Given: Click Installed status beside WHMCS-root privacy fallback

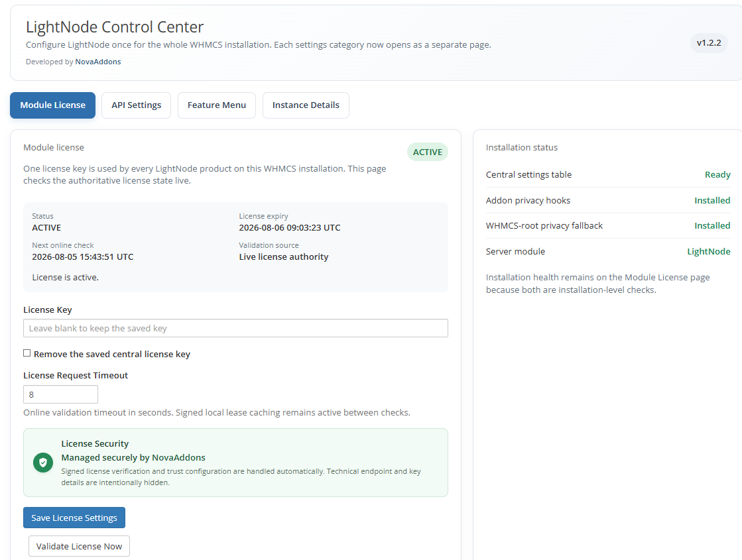Looking at the screenshot, I should click(x=712, y=225).
